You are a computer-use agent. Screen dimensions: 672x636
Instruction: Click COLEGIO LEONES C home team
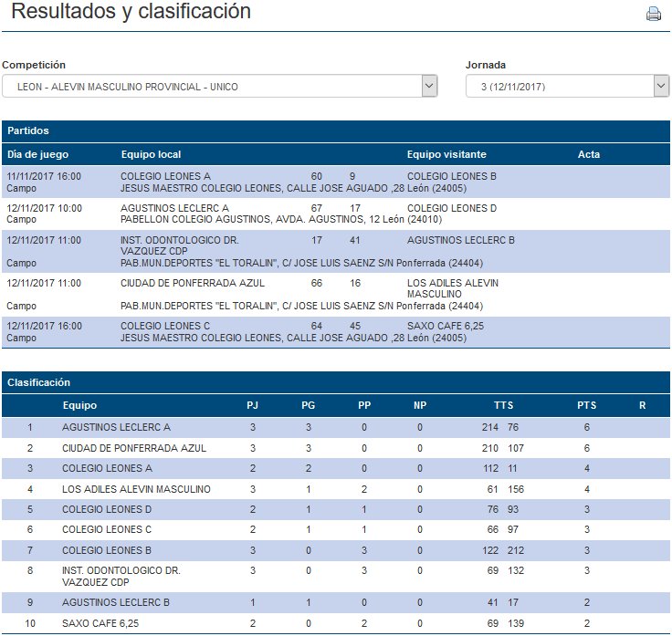(x=165, y=326)
